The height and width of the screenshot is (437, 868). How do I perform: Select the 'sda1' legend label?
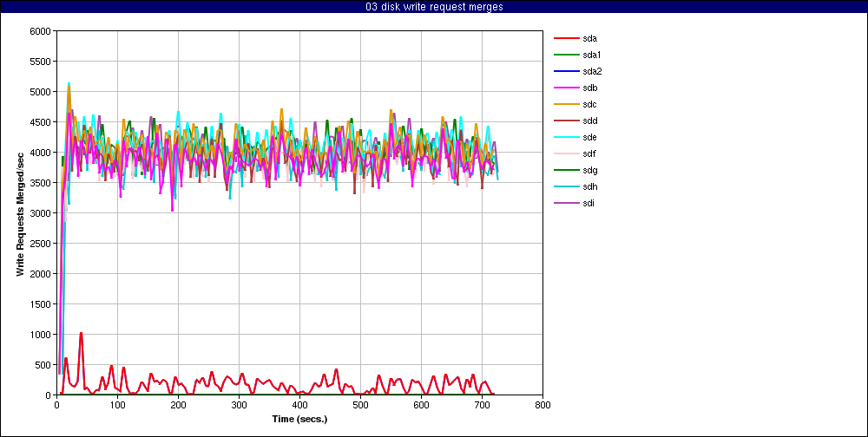click(592, 55)
